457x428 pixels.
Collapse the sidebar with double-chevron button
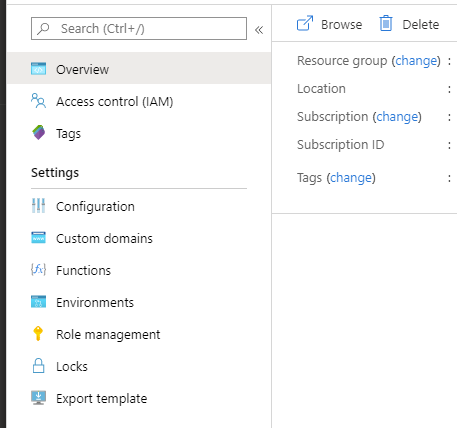(259, 30)
